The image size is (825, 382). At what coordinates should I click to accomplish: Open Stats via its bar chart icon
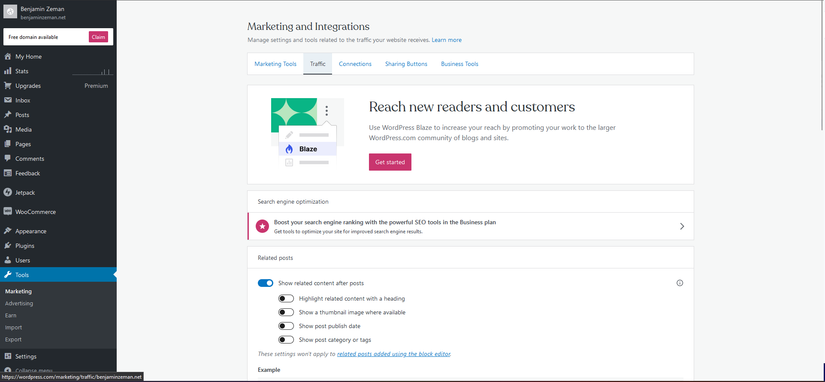[x=7, y=71]
